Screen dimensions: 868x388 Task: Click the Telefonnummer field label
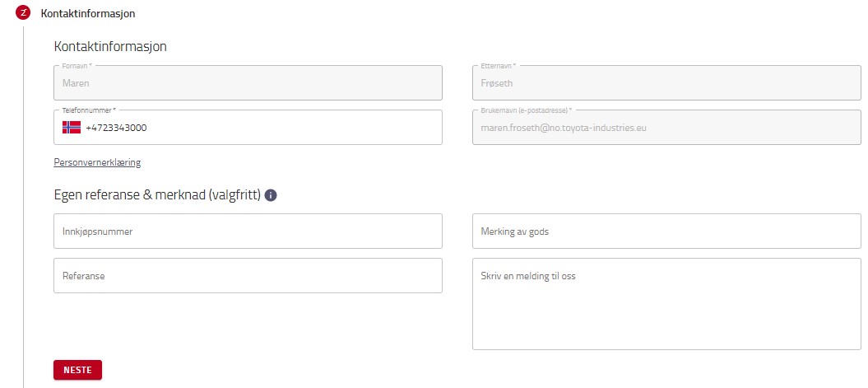(x=89, y=110)
